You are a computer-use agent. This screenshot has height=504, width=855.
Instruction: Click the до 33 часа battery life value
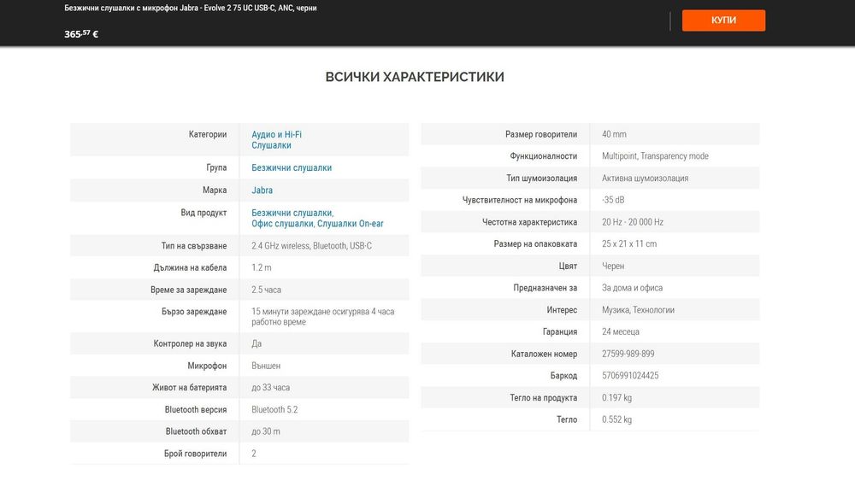pyautogui.click(x=270, y=388)
